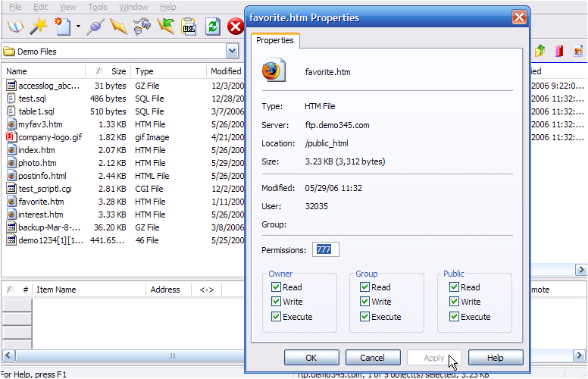Uncheck Owner Write permission
Viewport: 588px width, 379px height.
coord(277,302)
